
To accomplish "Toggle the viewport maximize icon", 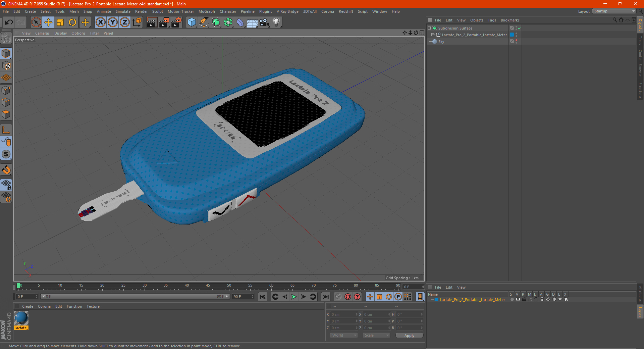I will 422,33.
